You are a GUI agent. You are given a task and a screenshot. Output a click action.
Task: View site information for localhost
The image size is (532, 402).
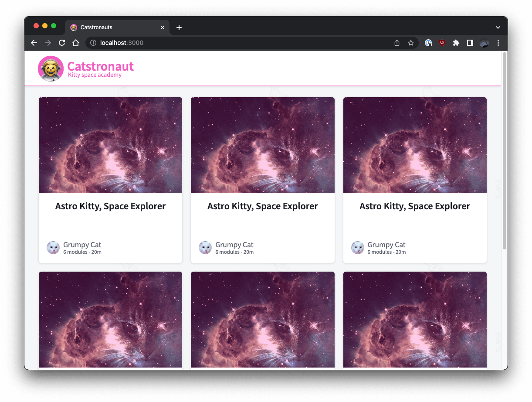click(x=93, y=43)
